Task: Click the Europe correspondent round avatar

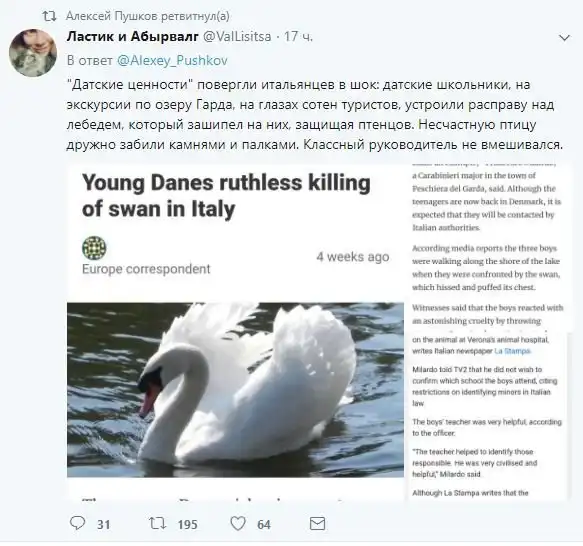Action: [x=94, y=248]
